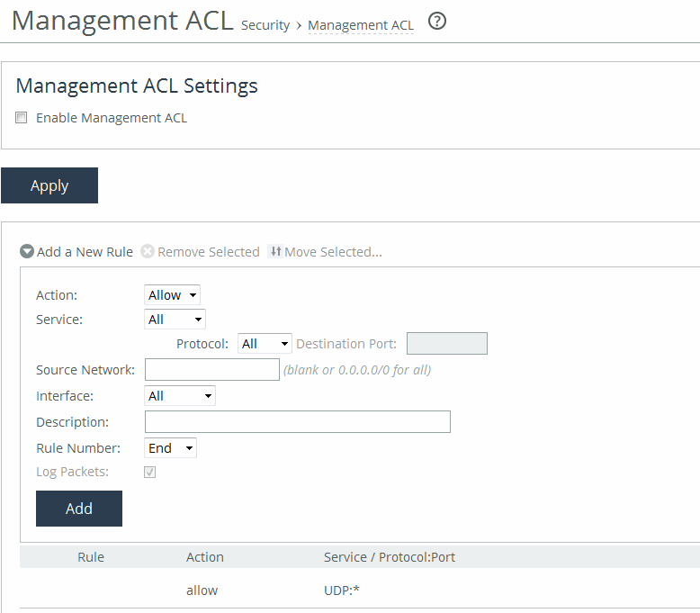
Task: Click the Management ACL breadcrumb
Action: click(361, 26)
